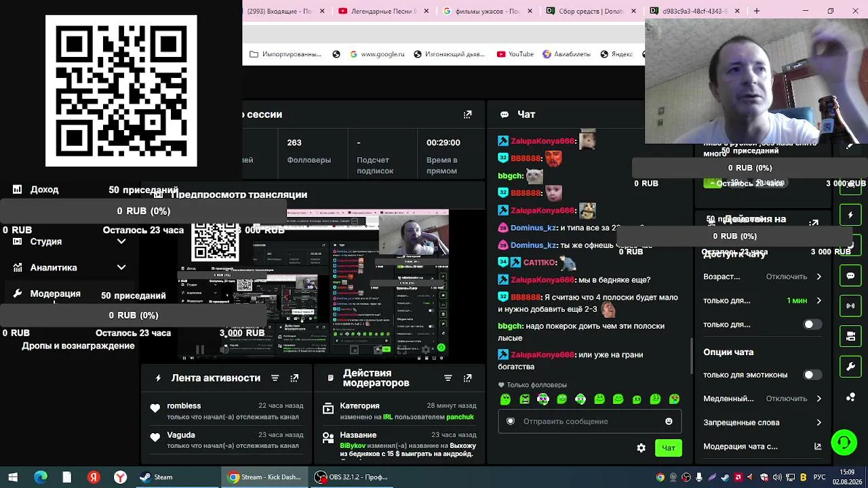Open the wrench tools panel in right sidebar
The height and width of the screenshot is (488, 868).
pyautogui.click(x=850, y=367)
